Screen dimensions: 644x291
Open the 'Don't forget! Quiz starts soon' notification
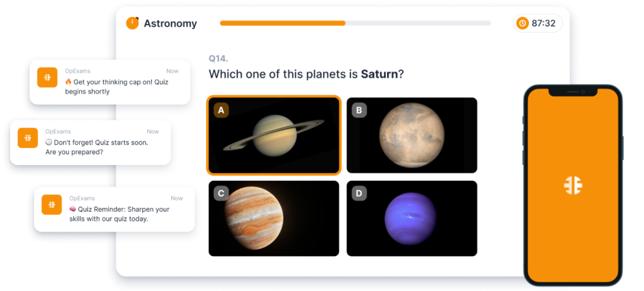pyautogui.click(x=90, y=143)
